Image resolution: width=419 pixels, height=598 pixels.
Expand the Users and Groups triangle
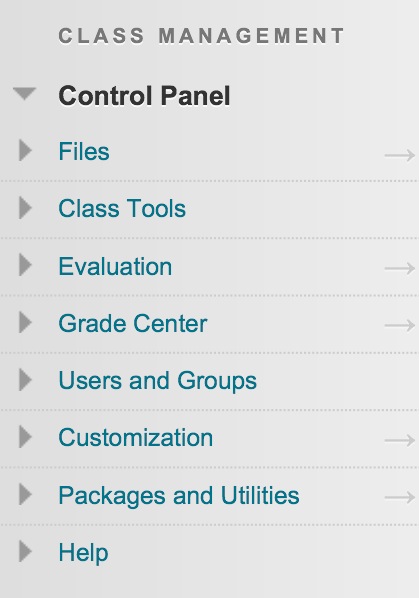pos(25,380)
